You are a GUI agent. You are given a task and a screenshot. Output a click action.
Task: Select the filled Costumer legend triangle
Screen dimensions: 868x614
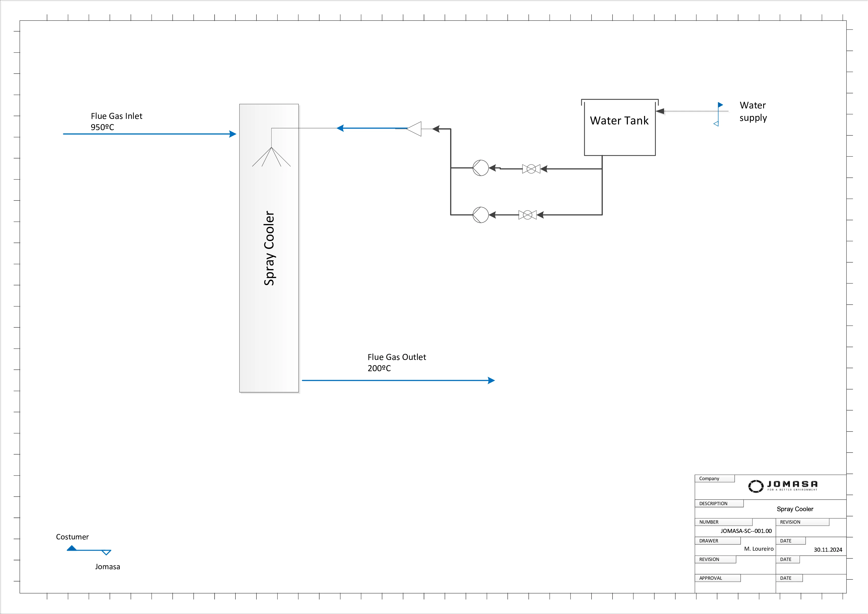pos(72,548)
